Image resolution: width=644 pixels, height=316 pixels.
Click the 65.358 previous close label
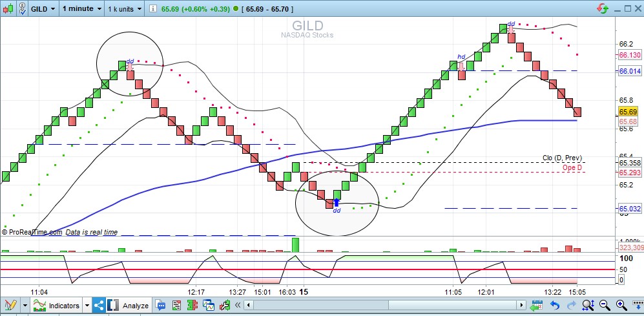point(630,163)
